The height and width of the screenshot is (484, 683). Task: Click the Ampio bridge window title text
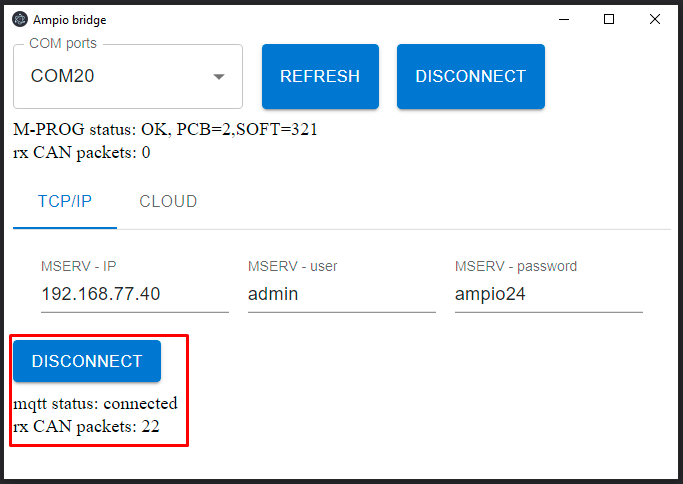coord(70,20)
